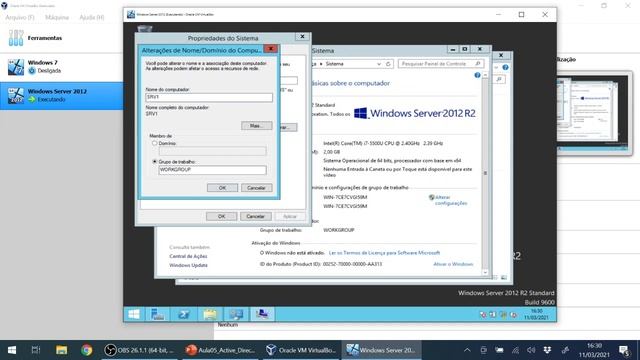Click Cancelar in Propriedades do Sistema
Viewport: 640px width, 360px height.
[256, 216]
